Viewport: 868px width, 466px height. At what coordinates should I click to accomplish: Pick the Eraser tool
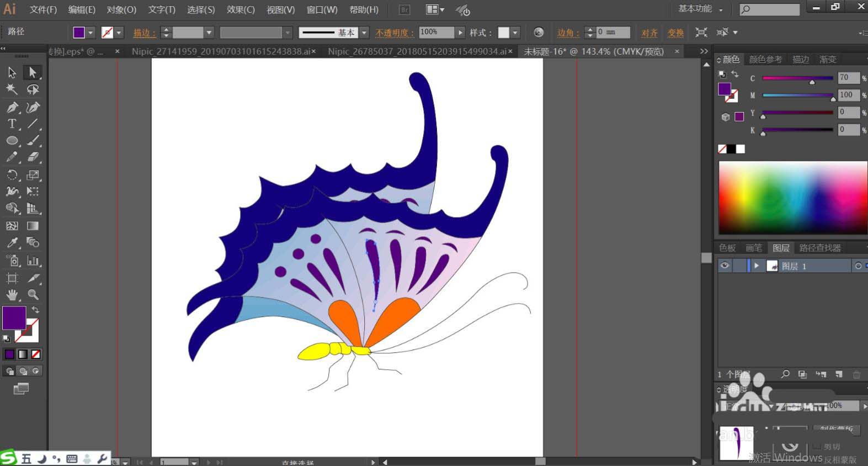[x=33, y=157]
